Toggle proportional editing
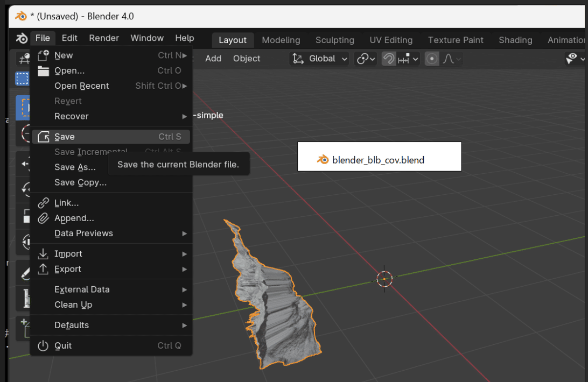Screen dimensions: 588x382 (x=432, y=59)
